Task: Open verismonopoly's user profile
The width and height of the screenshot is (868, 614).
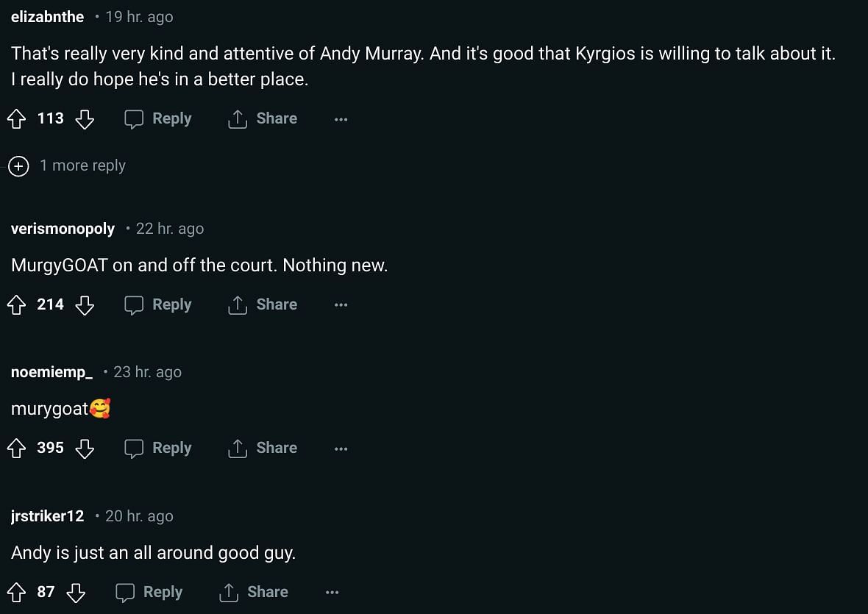Action: click(x=63, y=229)
